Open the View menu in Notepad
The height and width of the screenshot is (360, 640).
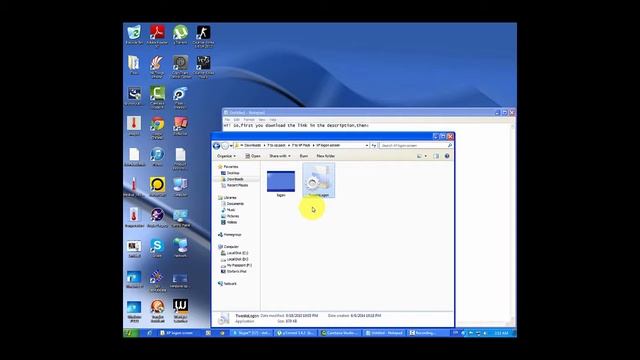262,120
